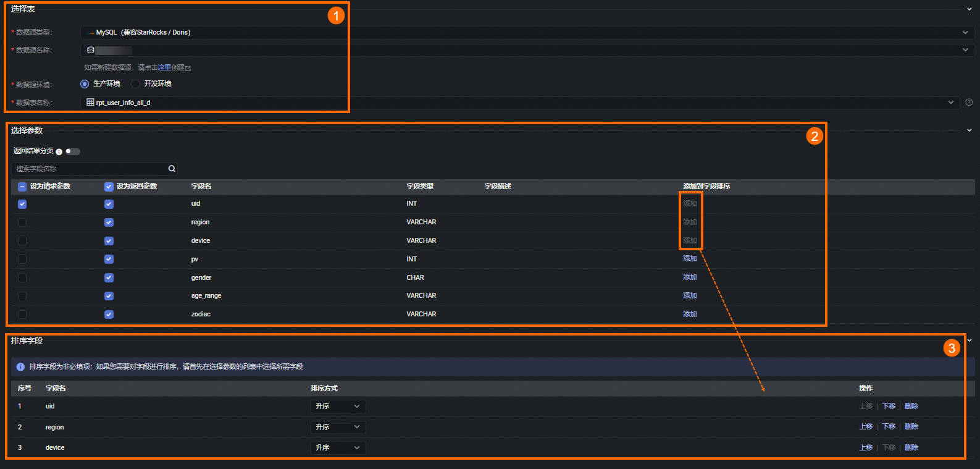Uncheck return parameter checkbox for zodiac
980x469 pixels.
tap(109, 315)
